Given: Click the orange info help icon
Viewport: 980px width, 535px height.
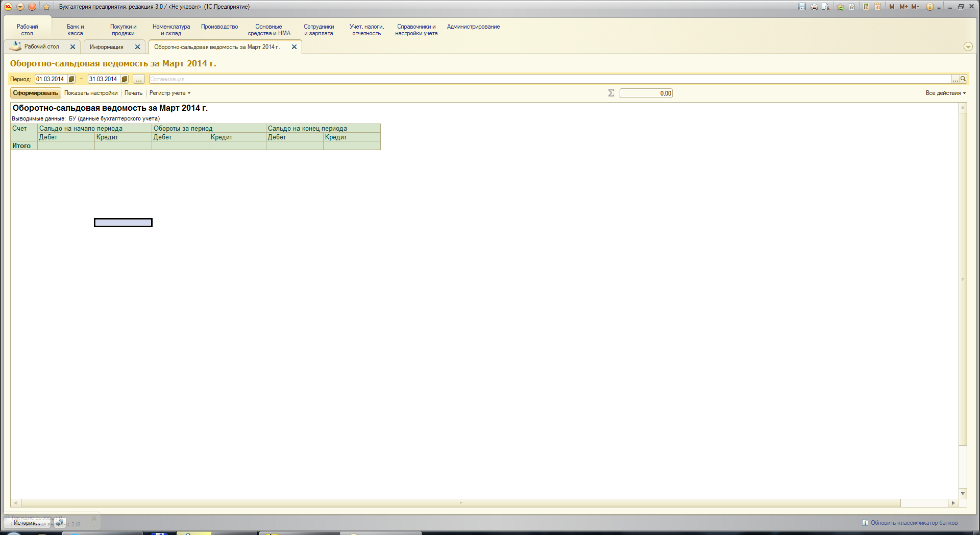Looking at the screenshot, I should (x=930, y=7).
